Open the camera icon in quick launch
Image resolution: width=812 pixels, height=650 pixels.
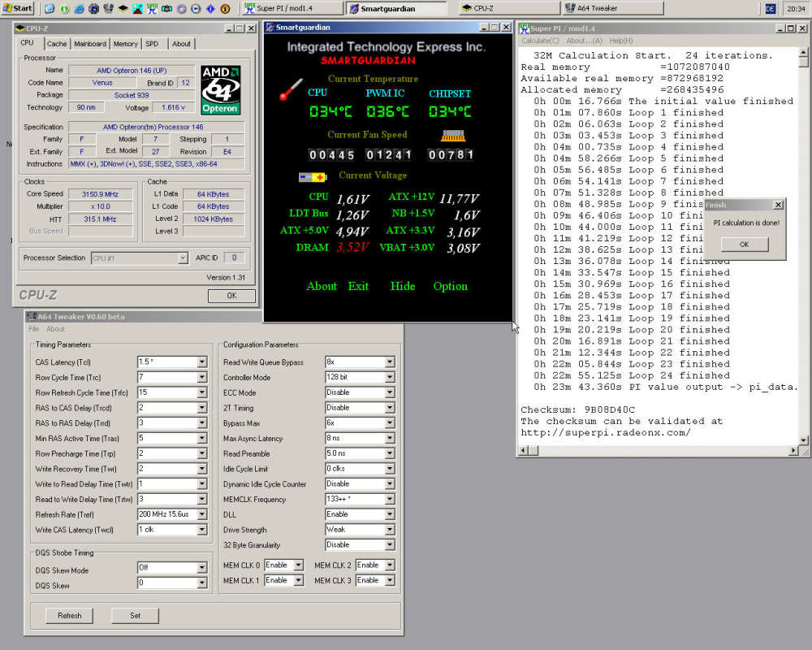(x=167, y=8)
